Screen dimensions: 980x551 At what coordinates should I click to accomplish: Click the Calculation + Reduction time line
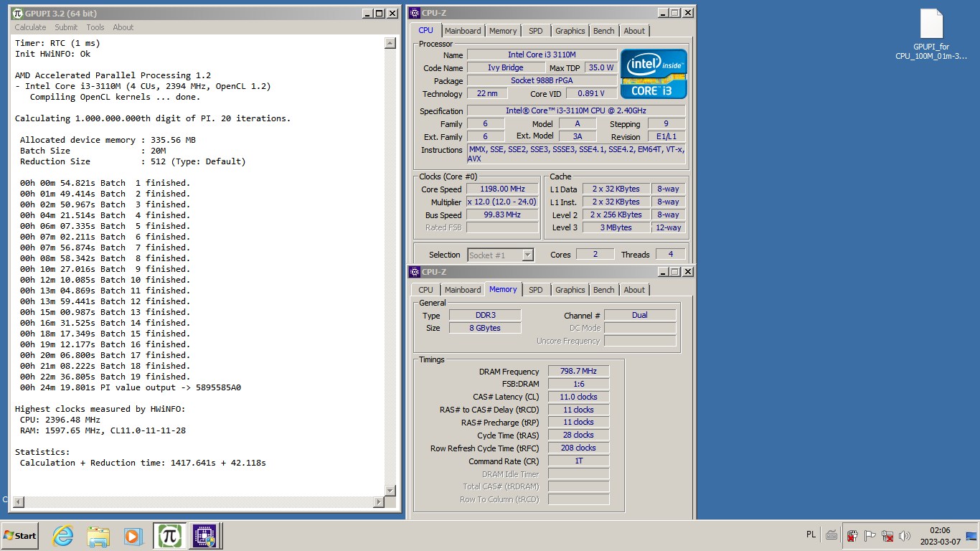click(x=143, y=463)
